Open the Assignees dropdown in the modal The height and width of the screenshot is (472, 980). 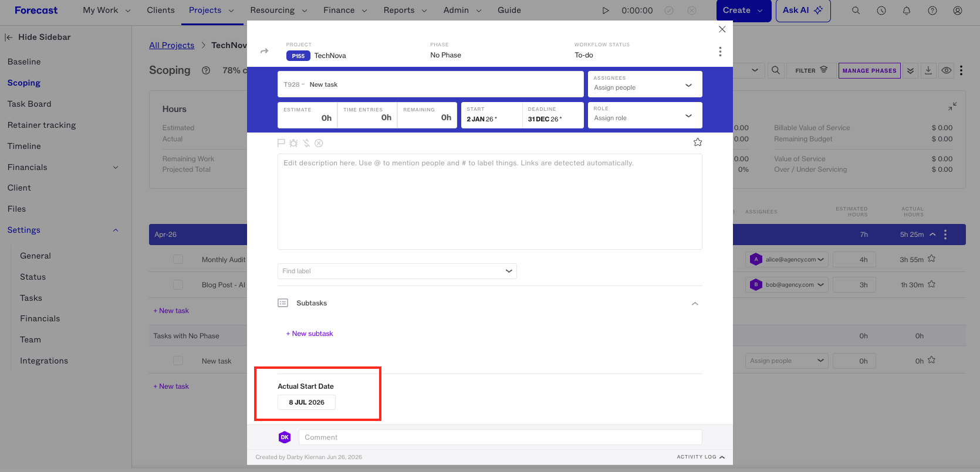(x=645, y=84)
